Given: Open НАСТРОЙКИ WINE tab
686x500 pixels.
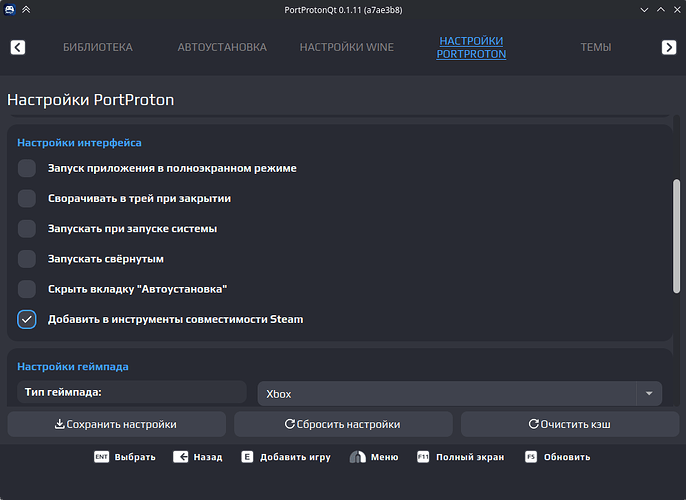Looking at the screenshot, I should pyautogui.click(x=347, y=47).
